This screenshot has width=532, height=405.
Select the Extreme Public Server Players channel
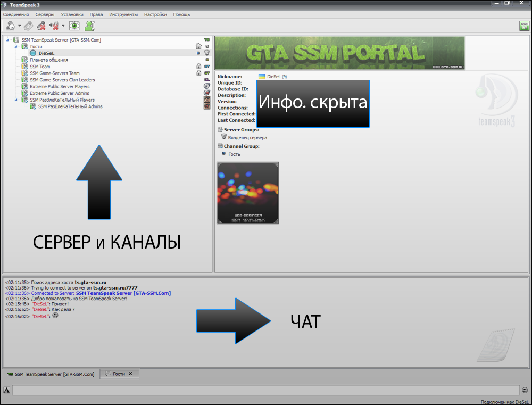[x=60, y=87]
